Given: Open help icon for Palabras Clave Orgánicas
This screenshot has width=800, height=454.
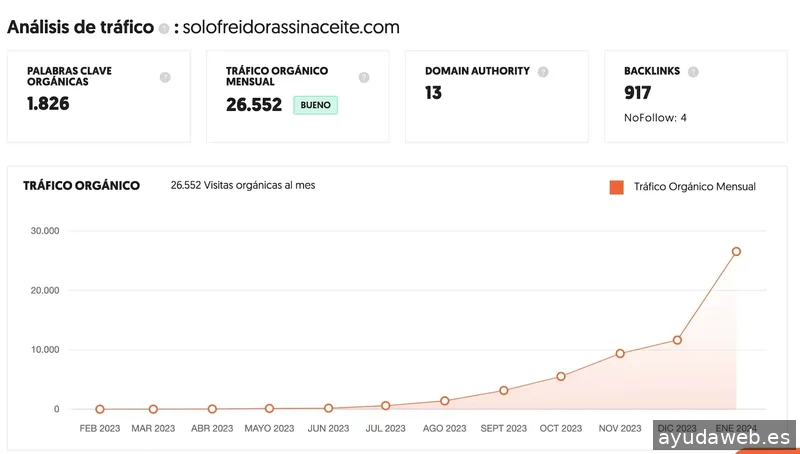Looking at the screenshot, I should (x=165, y=78).
